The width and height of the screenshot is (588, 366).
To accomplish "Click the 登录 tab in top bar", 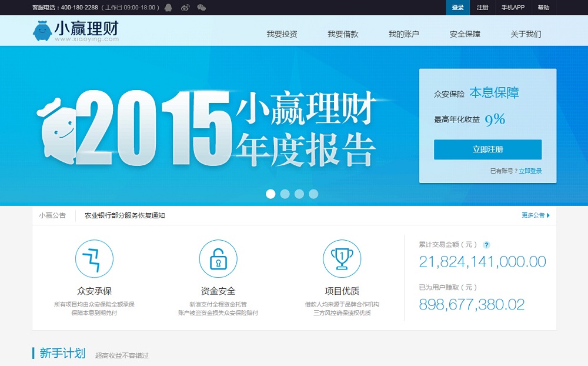I will click(457, 8).
